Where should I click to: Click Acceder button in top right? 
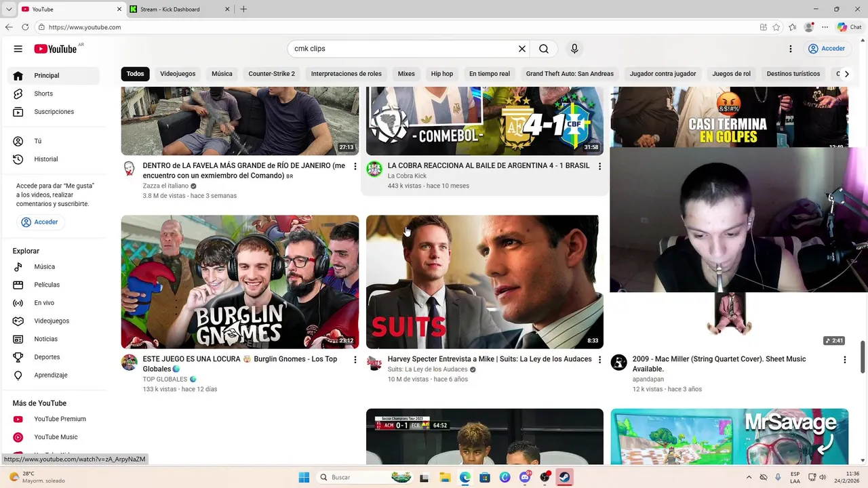826,49
